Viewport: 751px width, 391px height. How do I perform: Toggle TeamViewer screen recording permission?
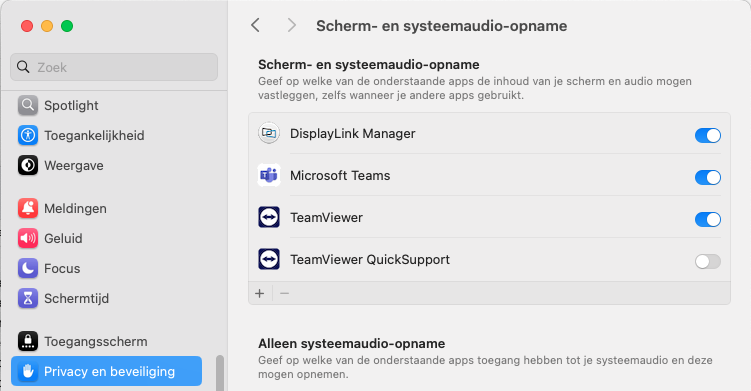tap(707, 219)
